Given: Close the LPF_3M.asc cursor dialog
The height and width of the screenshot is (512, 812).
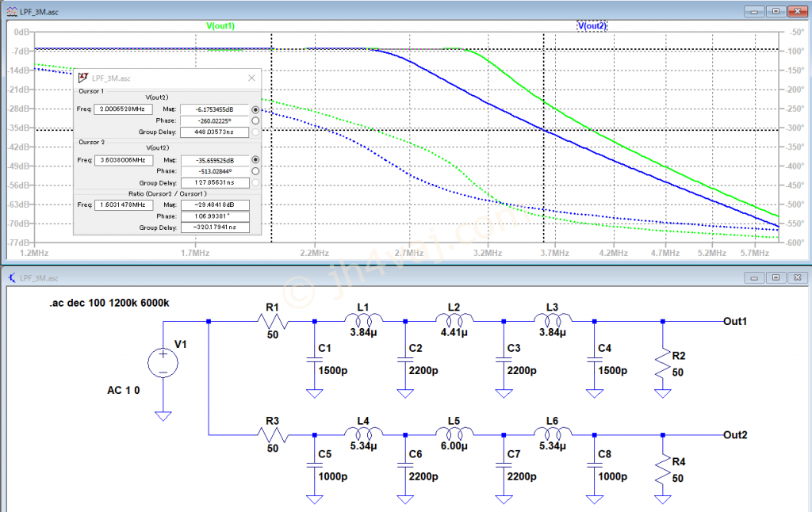Looking at the screenshot, I should pyautogui.click(x=251, y=78).
